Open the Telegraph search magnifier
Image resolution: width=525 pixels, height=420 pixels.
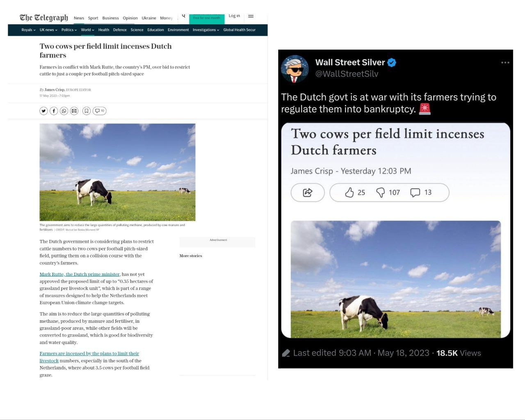183,16
